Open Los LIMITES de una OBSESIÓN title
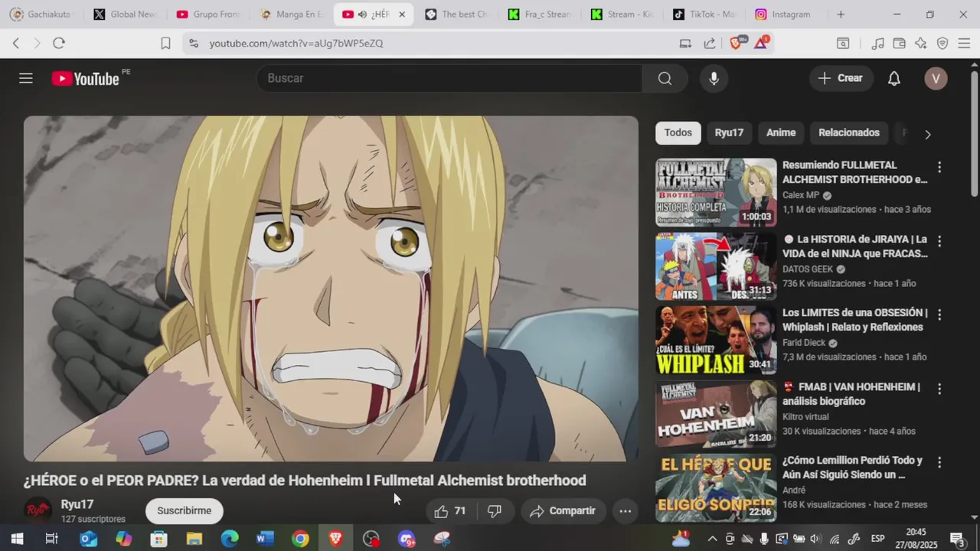Screen dimensions: 980x551 854,320
